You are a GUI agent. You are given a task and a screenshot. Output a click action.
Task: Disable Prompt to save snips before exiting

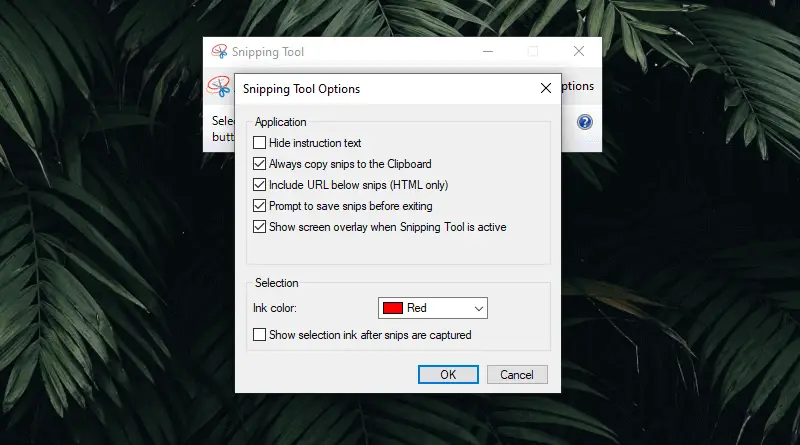259,205
